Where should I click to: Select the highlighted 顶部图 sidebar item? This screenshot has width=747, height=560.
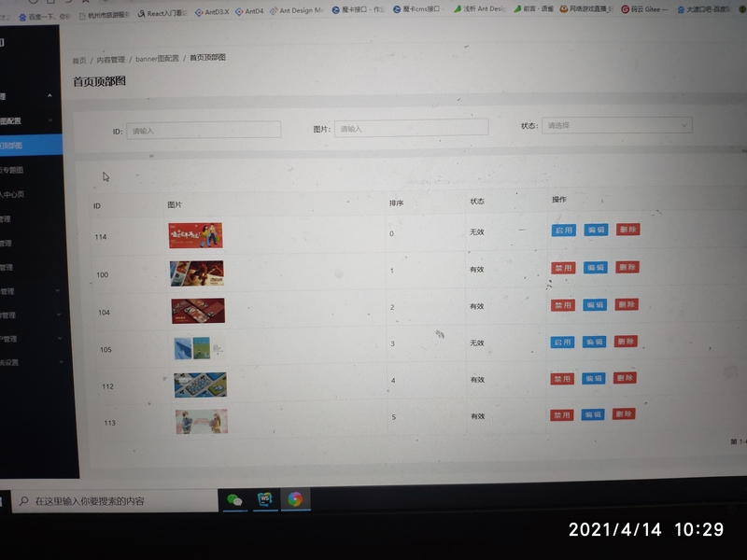pos(31,145)
